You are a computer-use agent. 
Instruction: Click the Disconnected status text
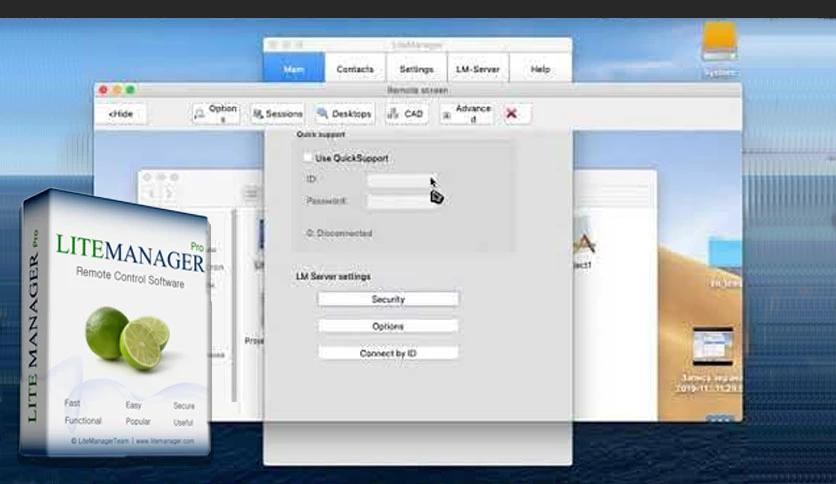coord(340,233)
